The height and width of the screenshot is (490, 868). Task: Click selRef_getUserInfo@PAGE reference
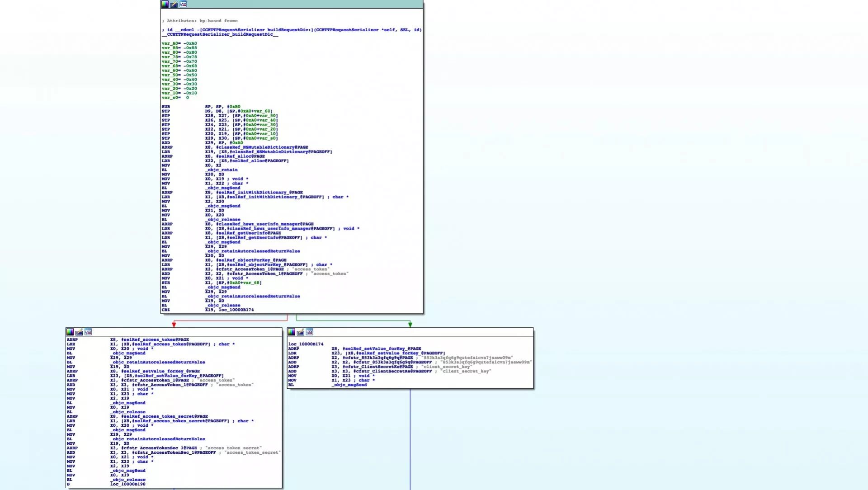pyautogui.click(x=249, y=233)
